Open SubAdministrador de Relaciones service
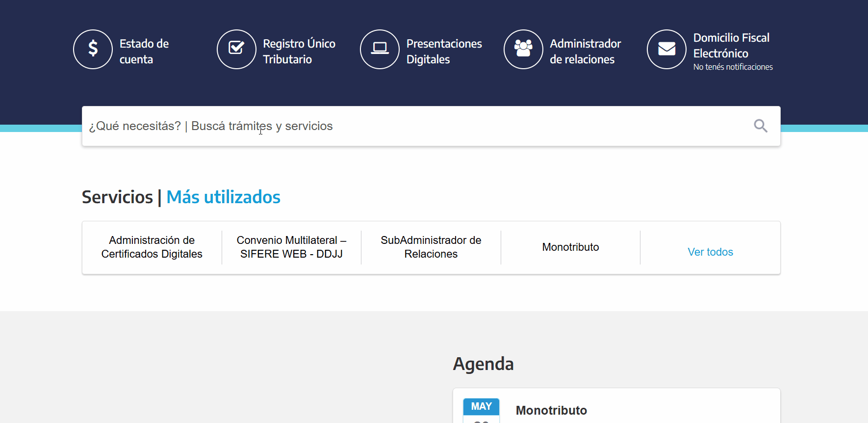The image size is (868, 423). coord(431,247)
